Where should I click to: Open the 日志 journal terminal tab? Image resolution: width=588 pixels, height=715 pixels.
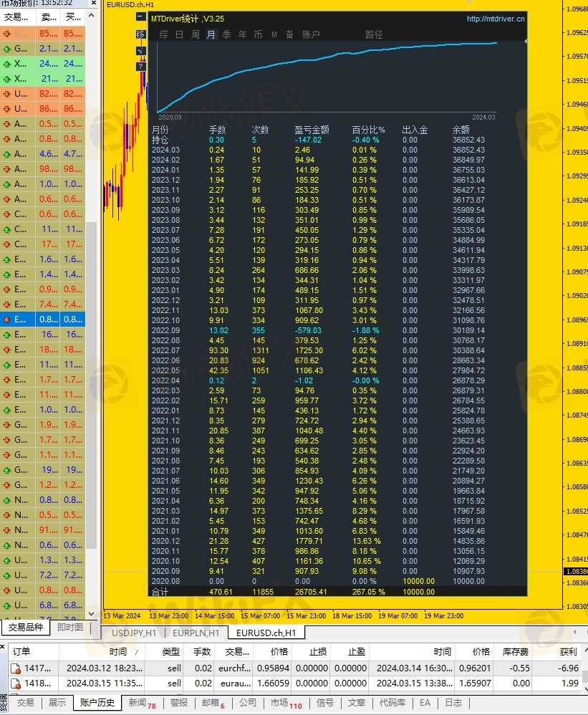coord(453,703)
